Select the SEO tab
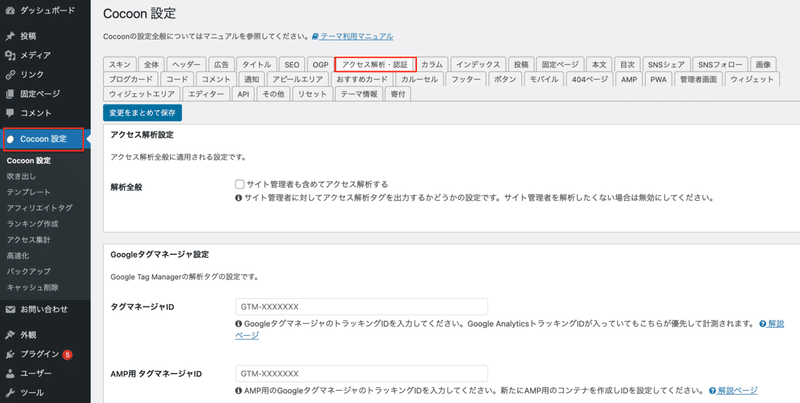The image size is (800, 403). pyautogui.click(x=292, y=65)
